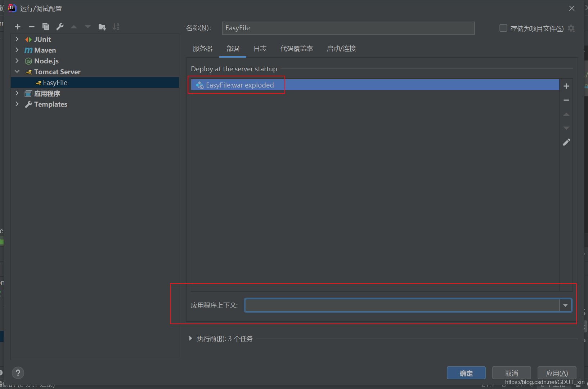Click the Maven m icon
588x389 pixels.
click(28, 50)
